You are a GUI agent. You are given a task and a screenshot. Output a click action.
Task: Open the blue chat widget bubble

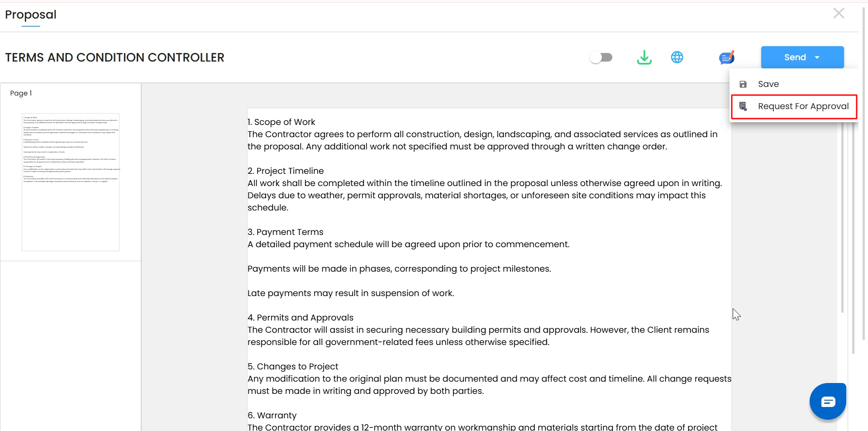[827, 401]
